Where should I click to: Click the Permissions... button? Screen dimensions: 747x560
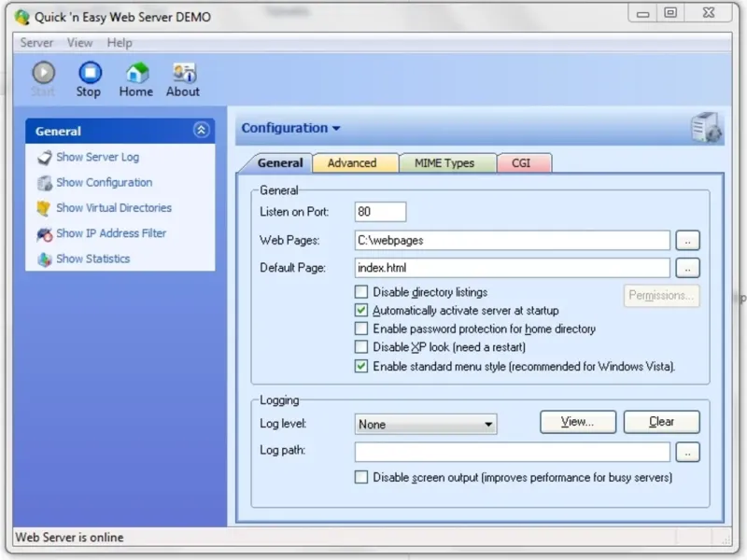[661, 296]
